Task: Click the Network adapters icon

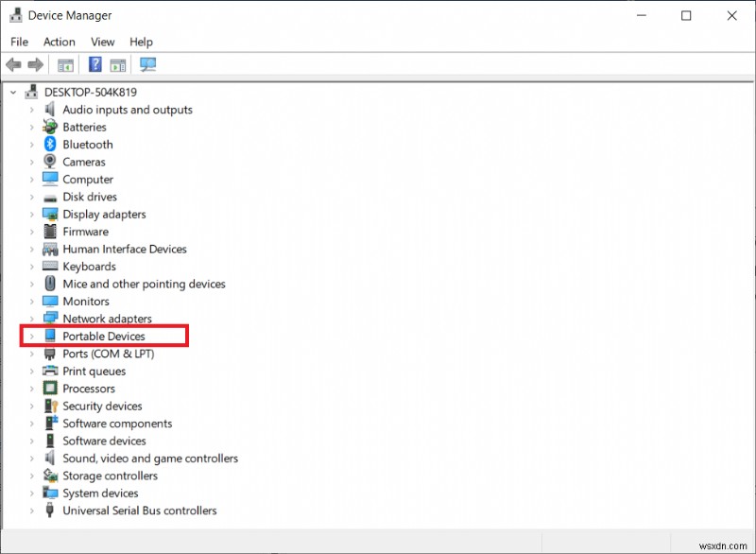Action: (x=50, y=319)
